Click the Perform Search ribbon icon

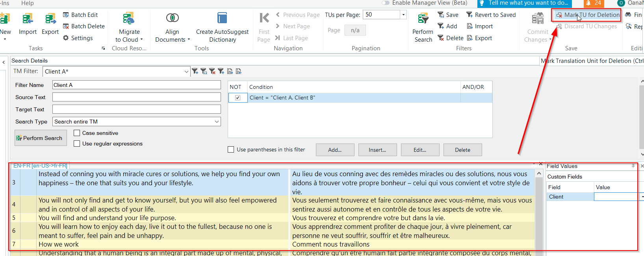tap(423, 18)
